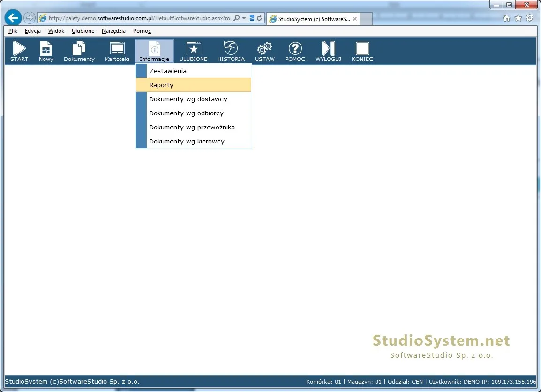Open the Nowy document icon

coord(46,51)
